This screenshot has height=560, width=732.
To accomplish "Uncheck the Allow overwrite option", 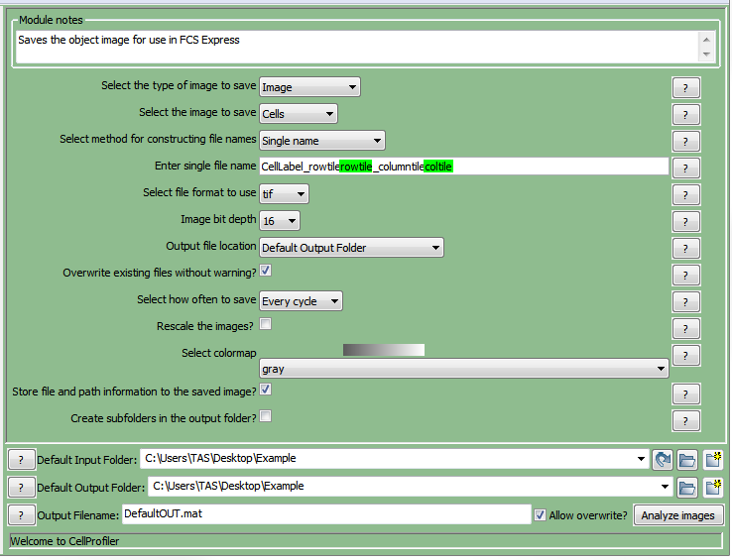I will click(540, 515).
